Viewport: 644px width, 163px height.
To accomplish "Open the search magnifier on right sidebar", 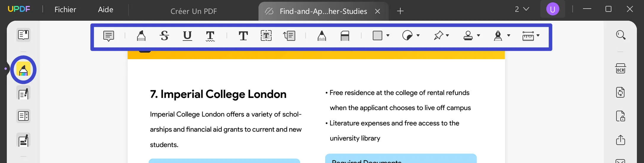I will [621, 35].
